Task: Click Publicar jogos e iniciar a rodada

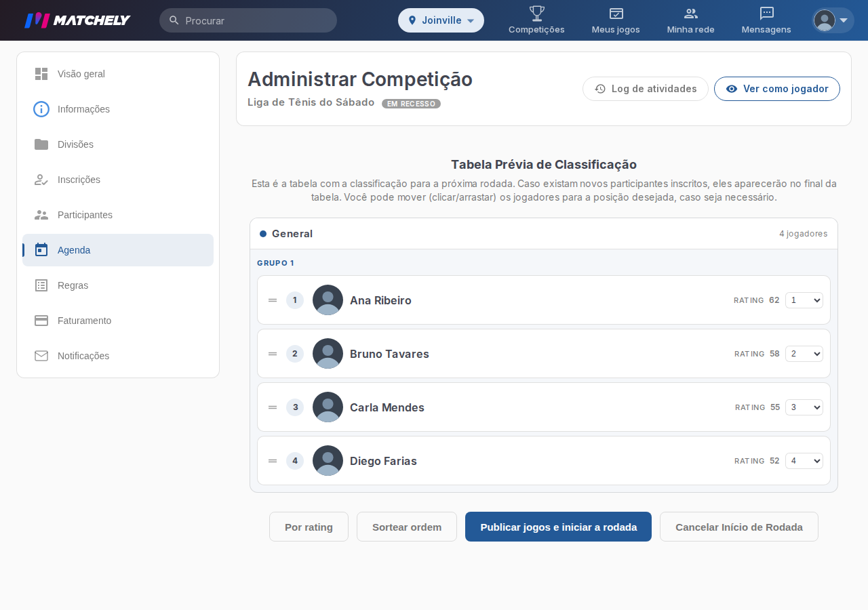Action: pos(558,527)
